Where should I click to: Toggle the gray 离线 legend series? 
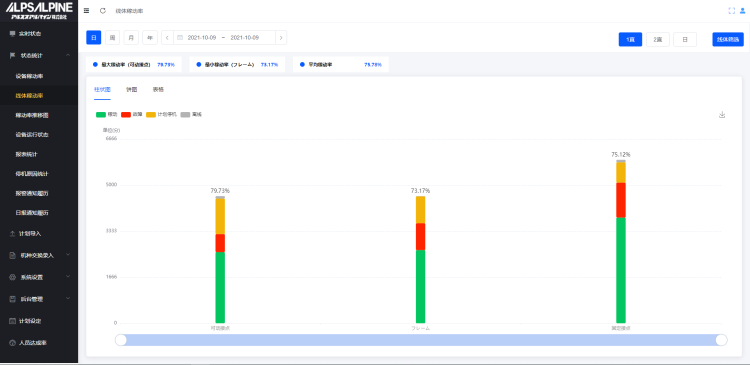pos(191,115)
